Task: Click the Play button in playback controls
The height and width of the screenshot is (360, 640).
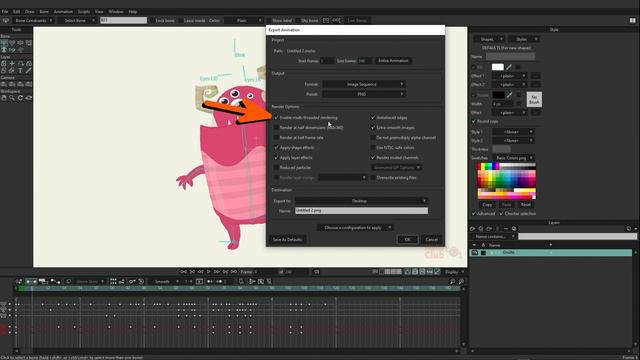Action: pyautogui.click(x=209, y=272)
